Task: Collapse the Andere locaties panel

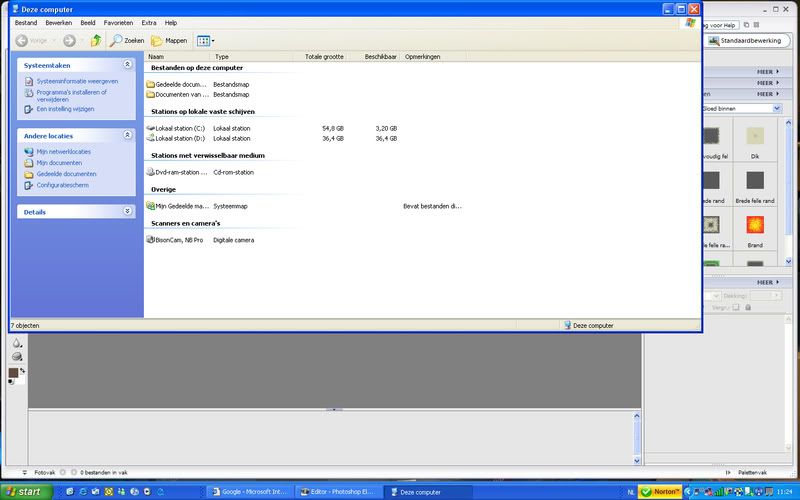Action: pos(127,135)
